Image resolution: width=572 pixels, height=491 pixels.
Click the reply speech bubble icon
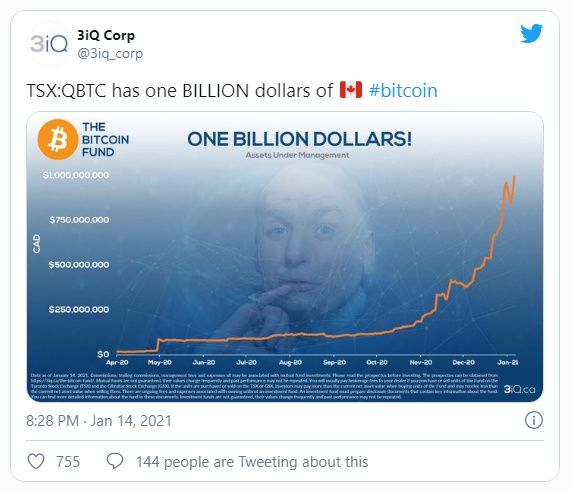pos(115,461)
